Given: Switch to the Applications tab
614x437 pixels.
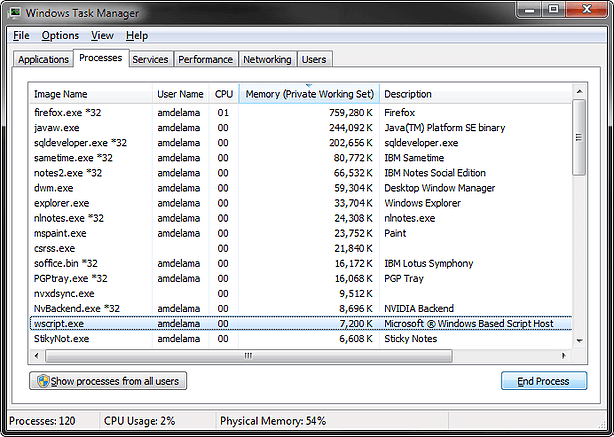Looking at the screenshot, I should point(43,59).
